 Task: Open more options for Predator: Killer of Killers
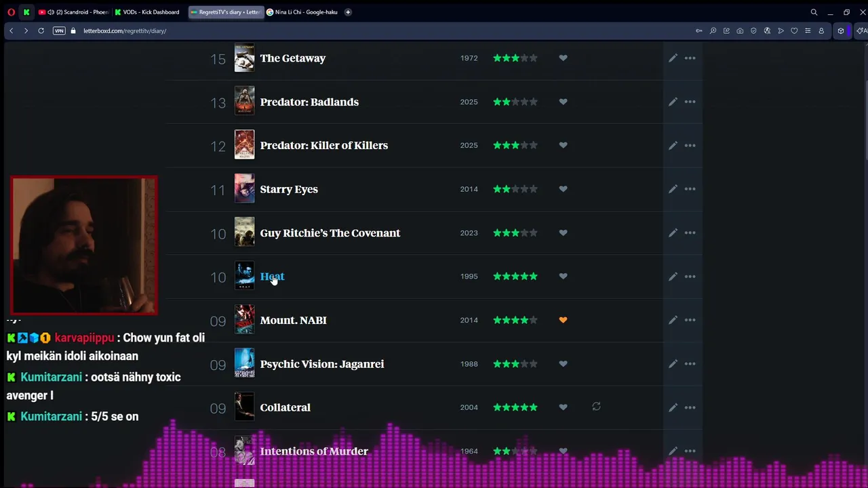click(690, 145)
